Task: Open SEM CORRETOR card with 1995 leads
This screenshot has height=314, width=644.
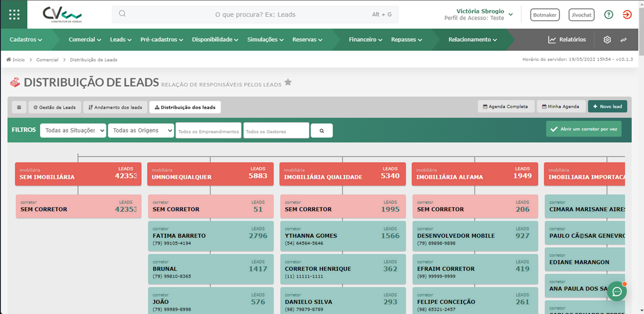Action: click(x=343, y=206)
